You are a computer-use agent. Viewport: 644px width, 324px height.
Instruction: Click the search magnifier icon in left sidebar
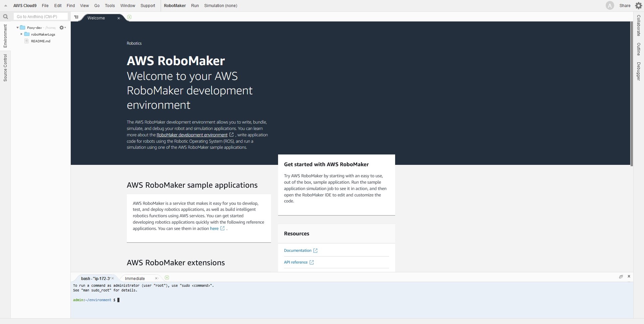tap(5, 16)
